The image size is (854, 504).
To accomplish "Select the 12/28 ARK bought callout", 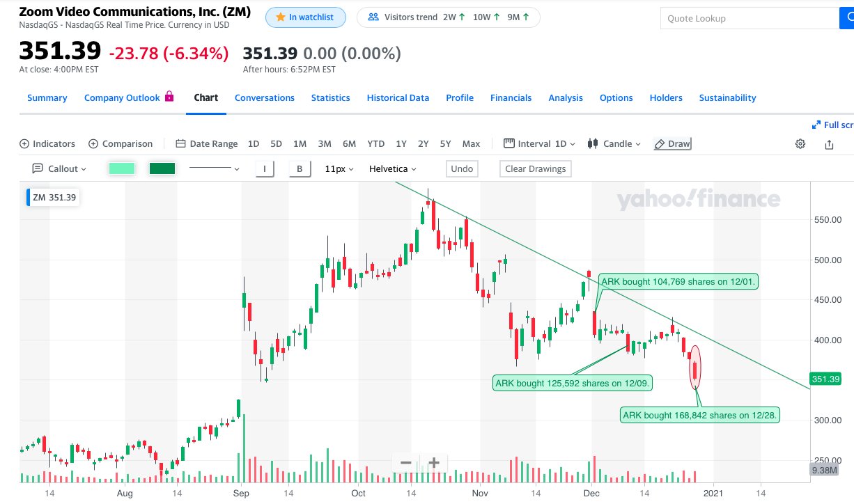I will (x=700, y=416).
